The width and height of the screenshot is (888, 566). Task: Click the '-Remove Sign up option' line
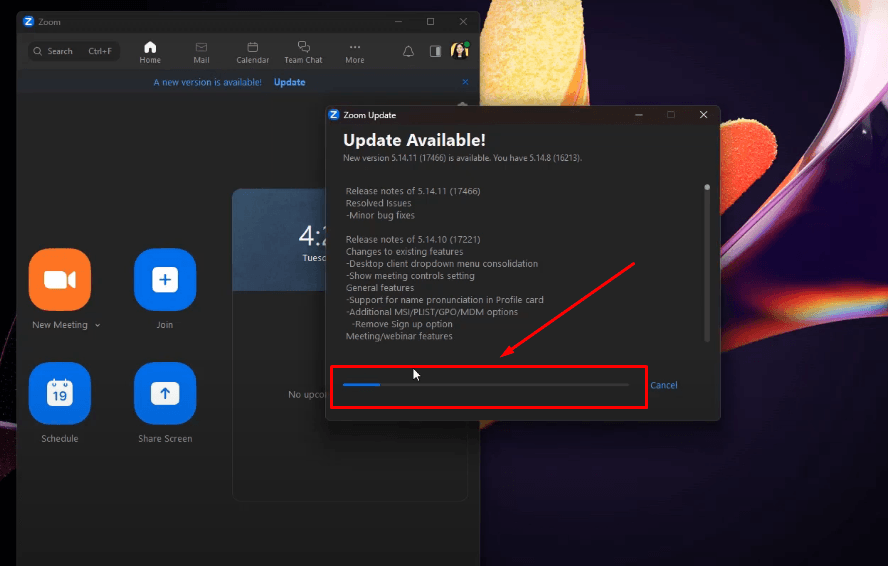(402, 324)
